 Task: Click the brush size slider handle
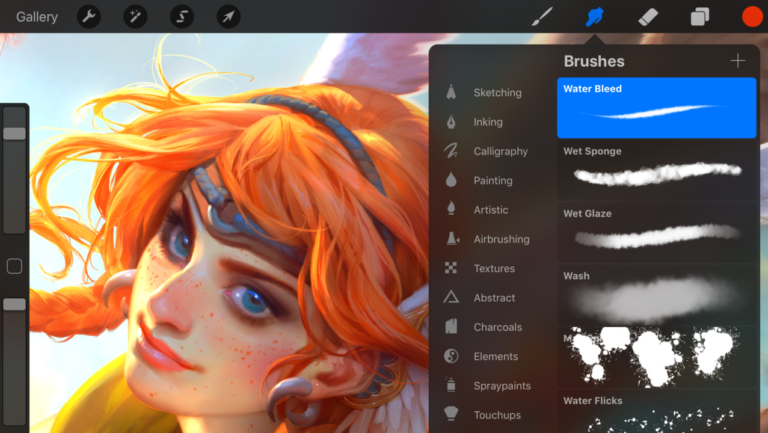(x=14, y=133)
